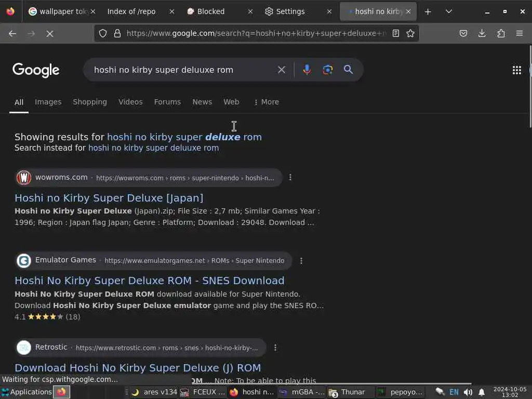This screenshot has width=532, height=399.
Task: Open the tracking protection shield icon
Action: 103,33
